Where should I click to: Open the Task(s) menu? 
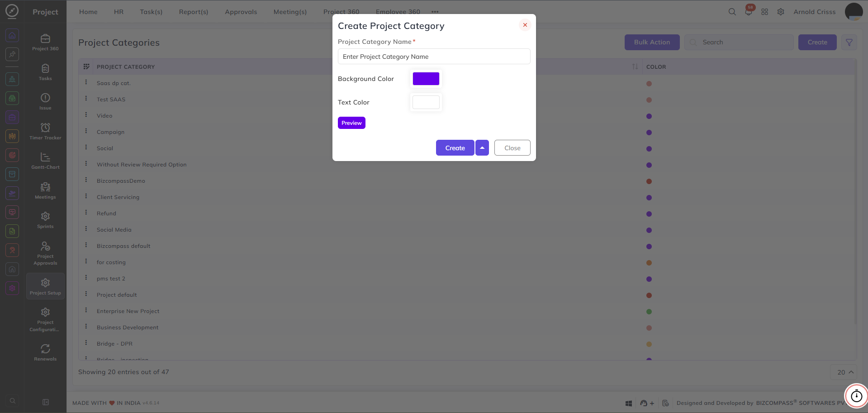coord(151,12)
